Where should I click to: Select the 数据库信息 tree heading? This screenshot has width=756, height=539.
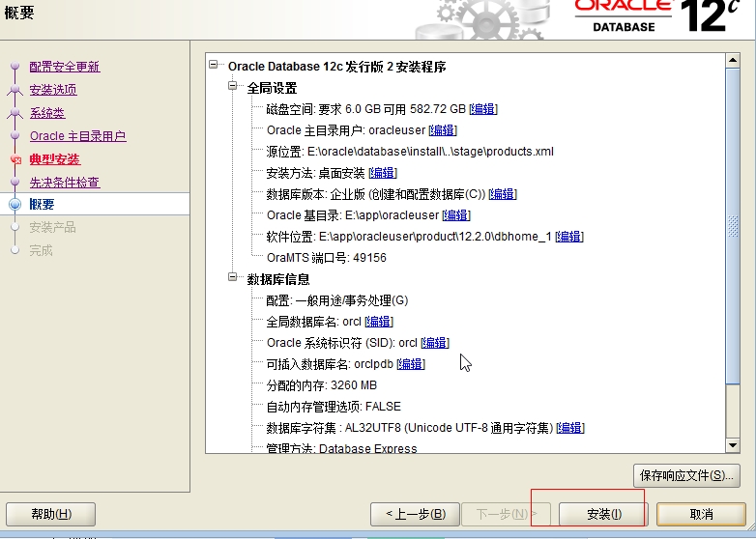[x=278, y=279]
